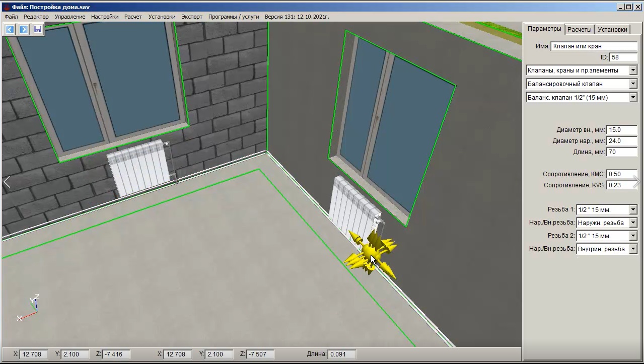This screenshot has height=364, width=644.
Task: Open the Установки menu
Action: click(162, 17)
